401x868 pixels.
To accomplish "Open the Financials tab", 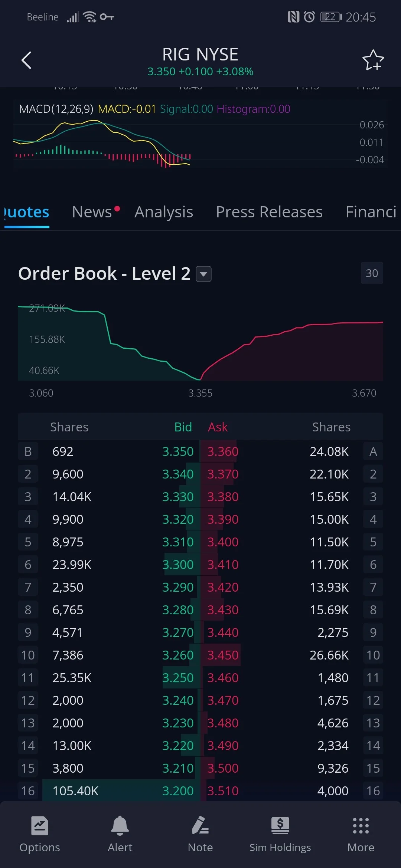I will pos(371,212).
